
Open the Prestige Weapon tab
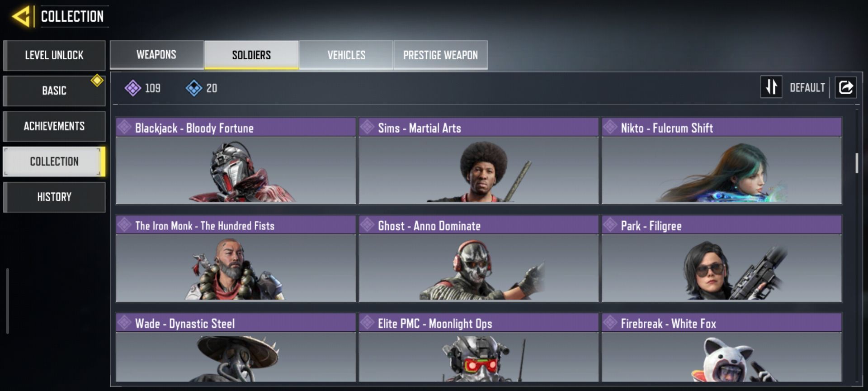pyautogui.click(x=440, y=55)
